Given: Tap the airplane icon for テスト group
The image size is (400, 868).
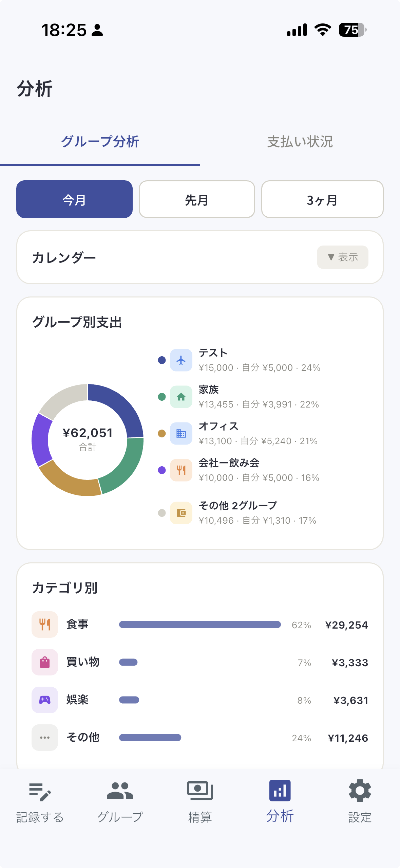Looking at the screenshot, I should pos(181,360).
